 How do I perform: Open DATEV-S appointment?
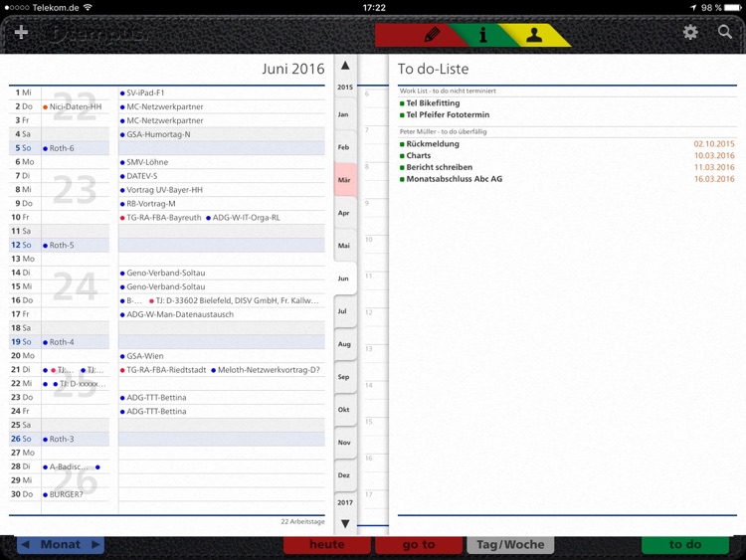point(139,176)
